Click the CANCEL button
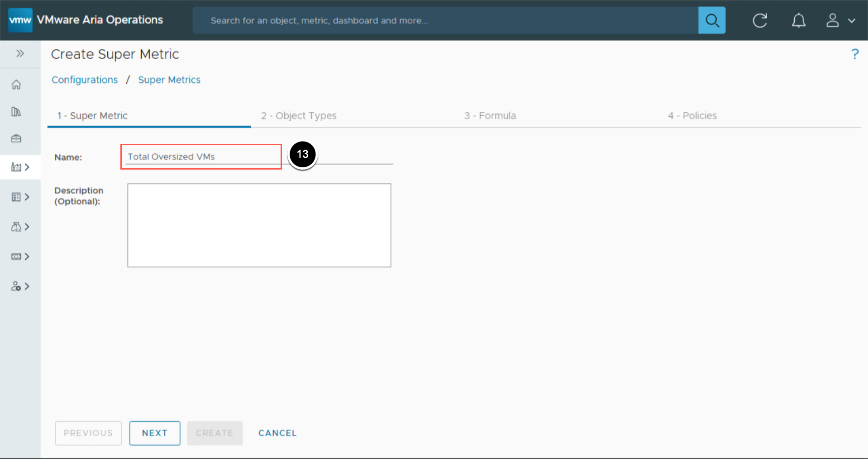The height and width of the screenshot is (459, 868). point(277,433)
